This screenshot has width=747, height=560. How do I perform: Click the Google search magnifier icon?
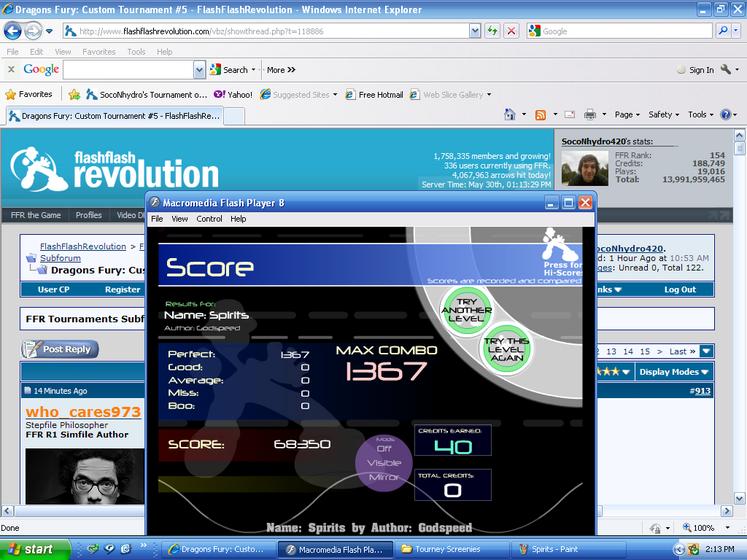pyautogui.click(x=723, y=31)
